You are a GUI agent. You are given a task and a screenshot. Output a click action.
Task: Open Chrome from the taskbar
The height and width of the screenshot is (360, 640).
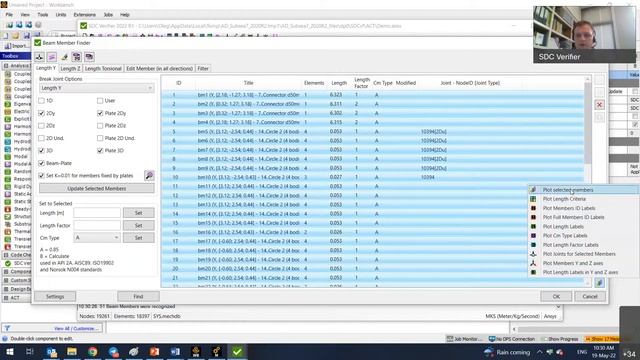93,352
